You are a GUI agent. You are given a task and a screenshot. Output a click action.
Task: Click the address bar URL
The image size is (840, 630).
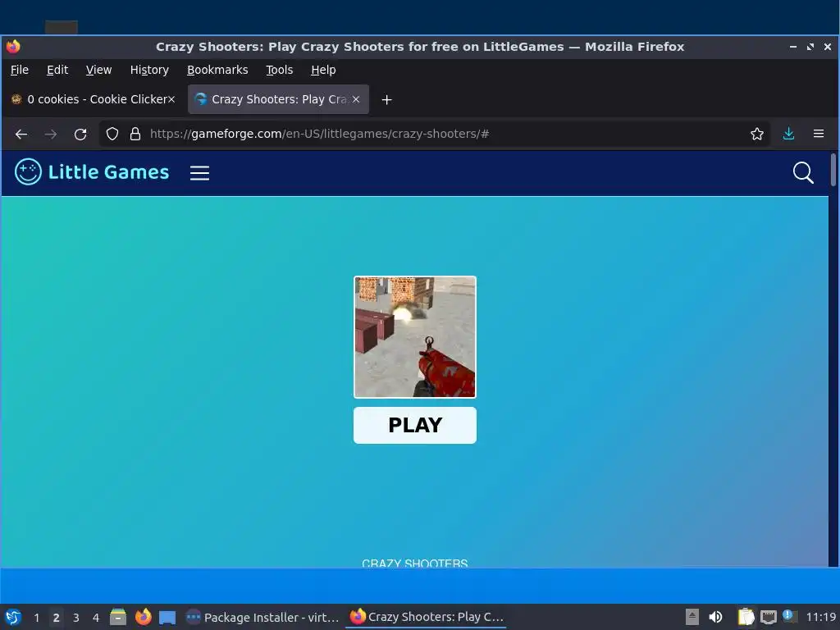tap(319, 134)
